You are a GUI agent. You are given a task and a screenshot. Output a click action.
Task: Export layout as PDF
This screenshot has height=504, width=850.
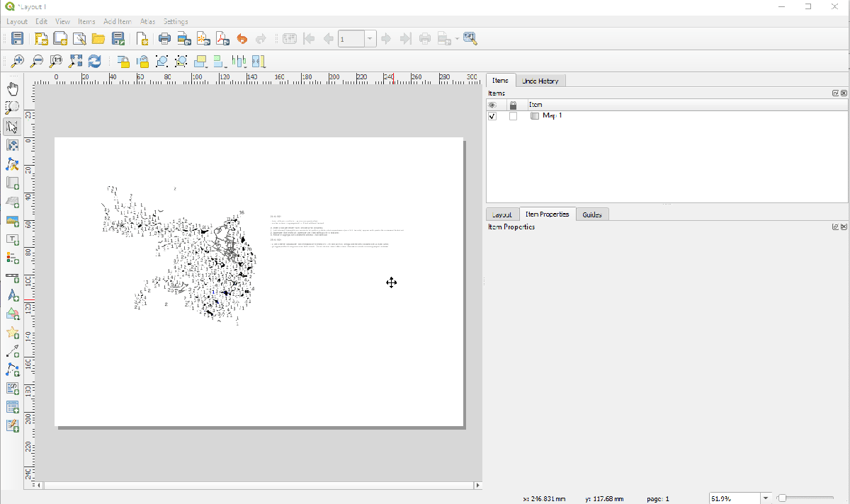tap(222, 39)
